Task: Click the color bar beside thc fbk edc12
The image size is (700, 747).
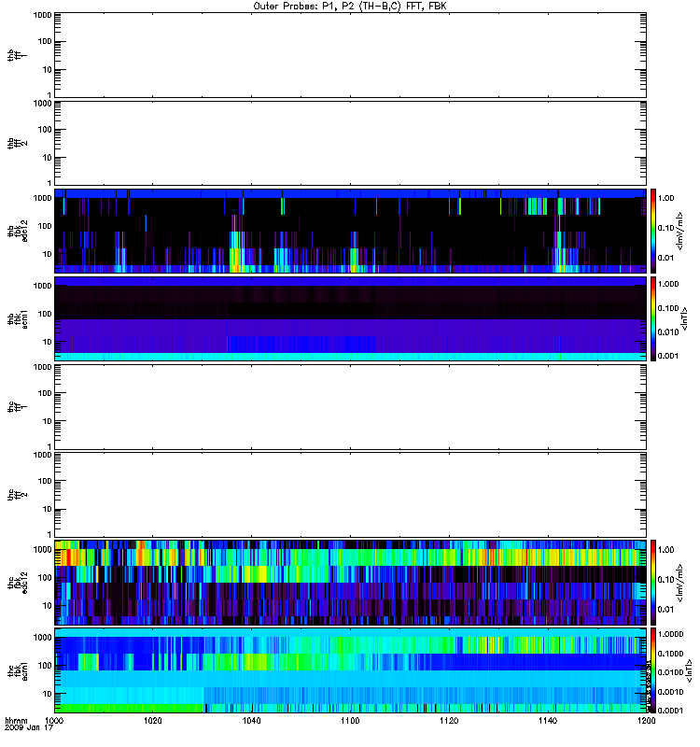Action: click(x=653, y=583)
